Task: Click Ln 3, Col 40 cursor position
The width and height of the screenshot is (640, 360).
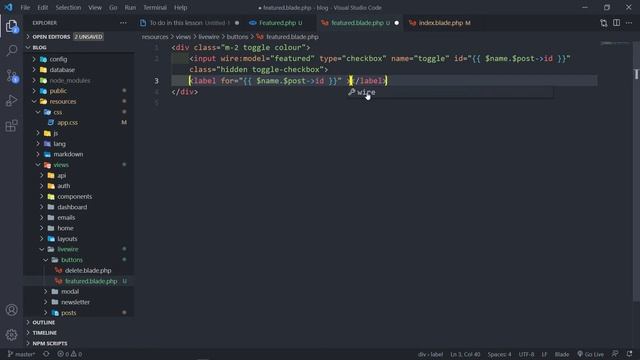Action: 465,354
